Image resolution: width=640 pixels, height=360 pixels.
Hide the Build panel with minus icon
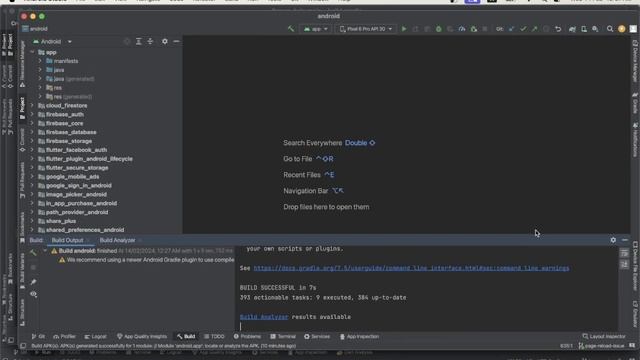[625, 240]
